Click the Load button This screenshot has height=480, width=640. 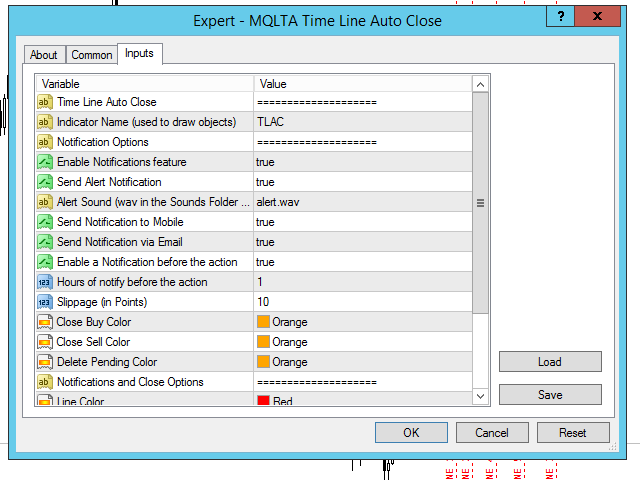point(550,362)
